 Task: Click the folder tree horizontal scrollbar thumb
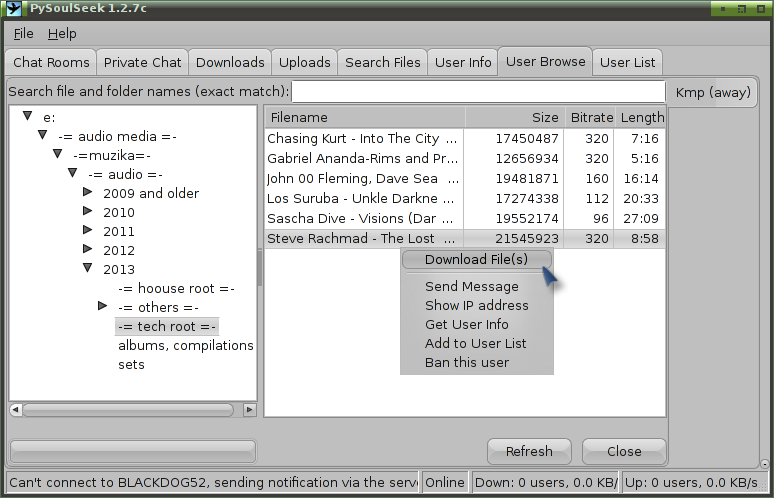(128, 410)
